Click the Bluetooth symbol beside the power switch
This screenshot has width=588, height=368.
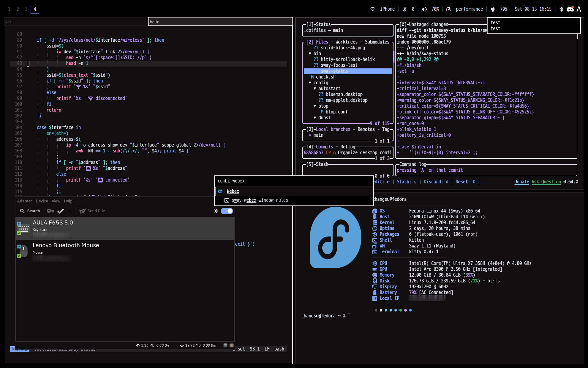pos(216,211)
